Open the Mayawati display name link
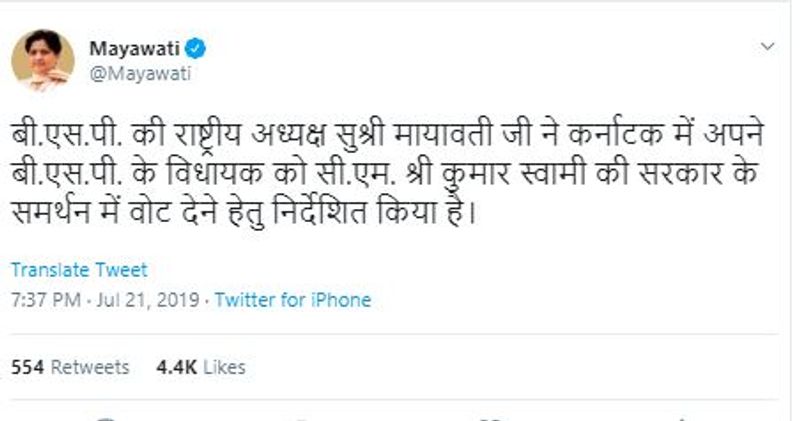Screen dimensions: 800x421 (x=133, y=47)
